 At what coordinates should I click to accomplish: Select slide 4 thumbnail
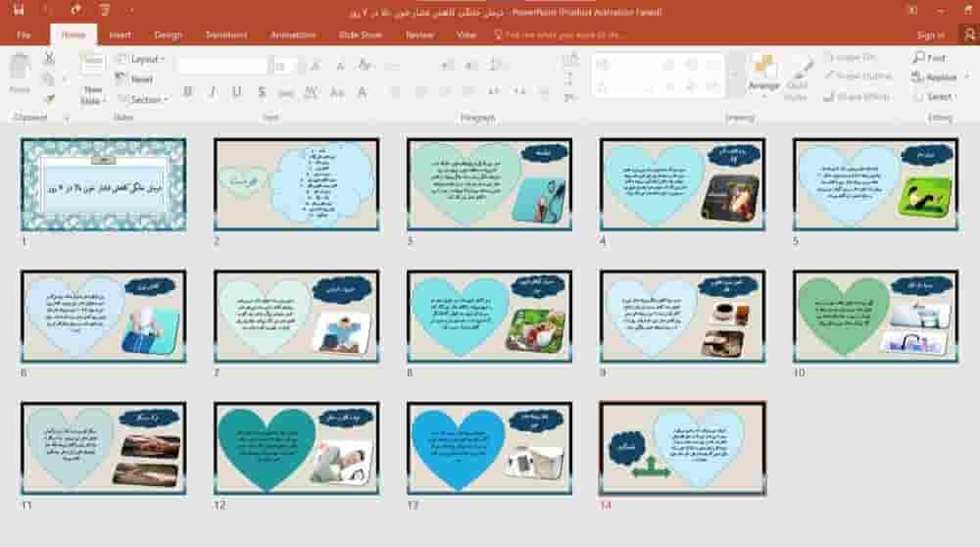(682, 184)
